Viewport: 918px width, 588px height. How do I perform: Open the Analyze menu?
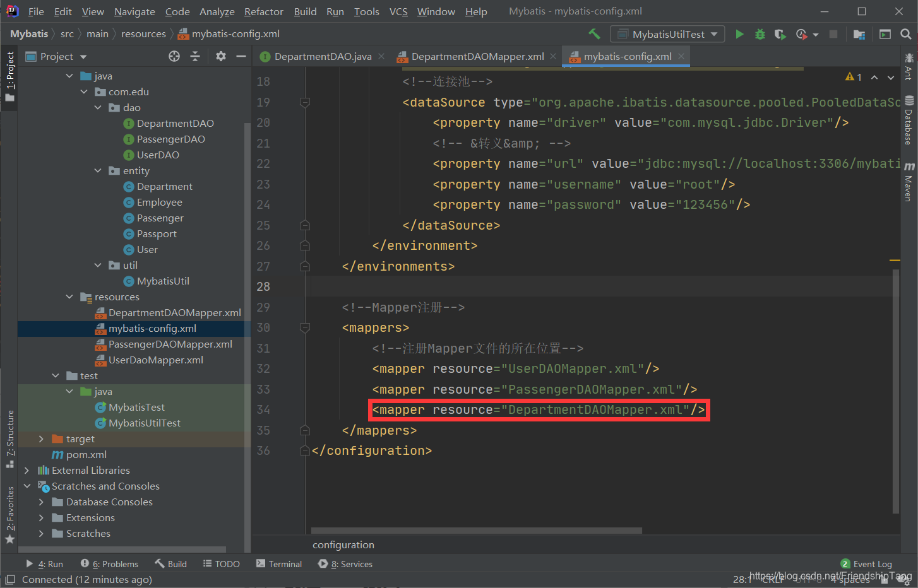[x=217, y=11]
